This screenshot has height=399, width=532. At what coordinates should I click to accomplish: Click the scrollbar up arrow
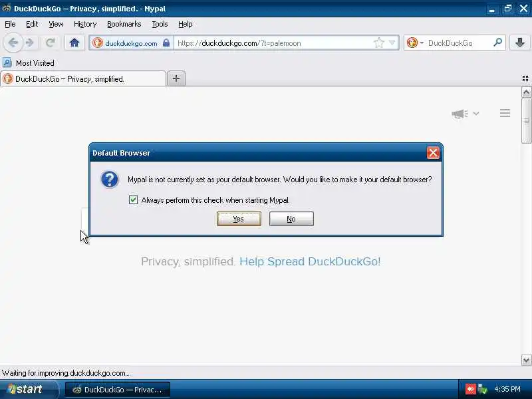coord(526,92)
